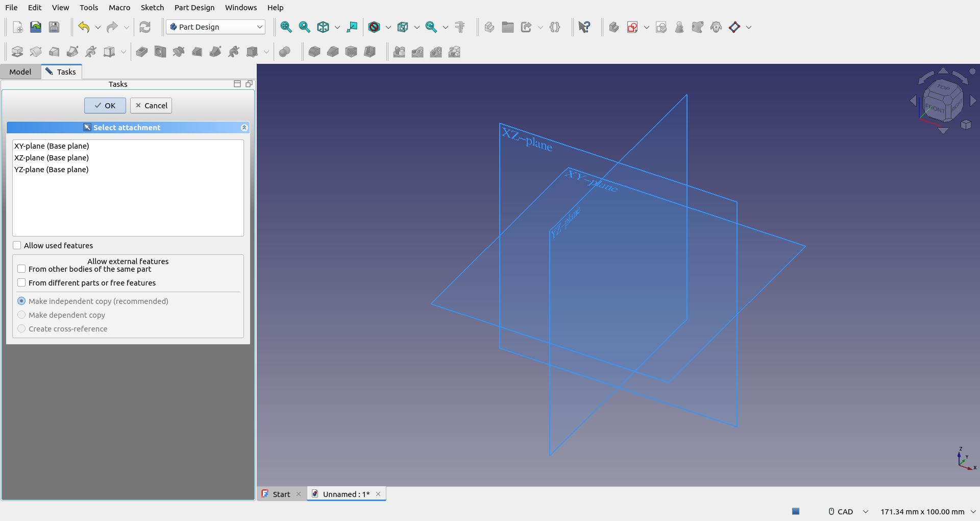
Task: Select Make dependent copy radio button
Action: pyautogui.click(x=21, y=315)
